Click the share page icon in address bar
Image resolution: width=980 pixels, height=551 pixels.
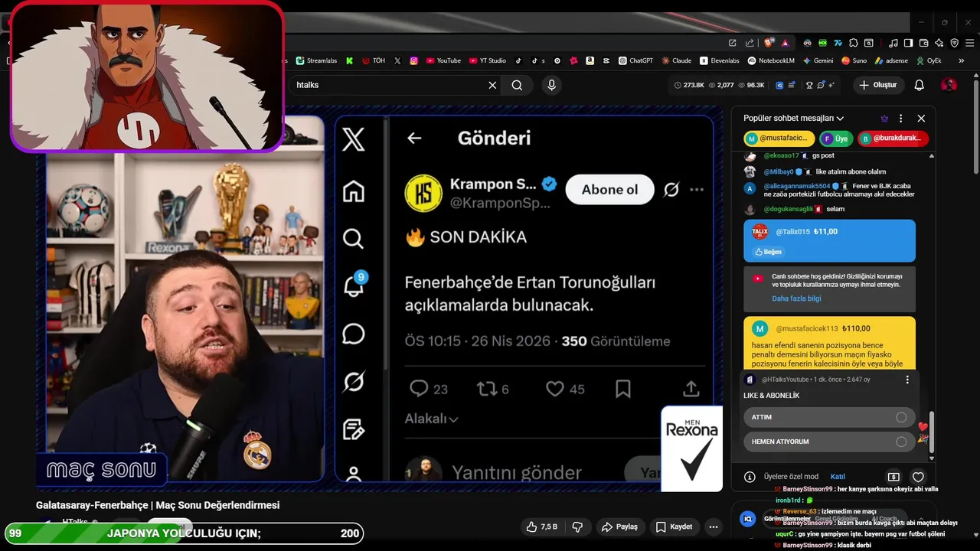pyautogui.click(x=750, y=43)
